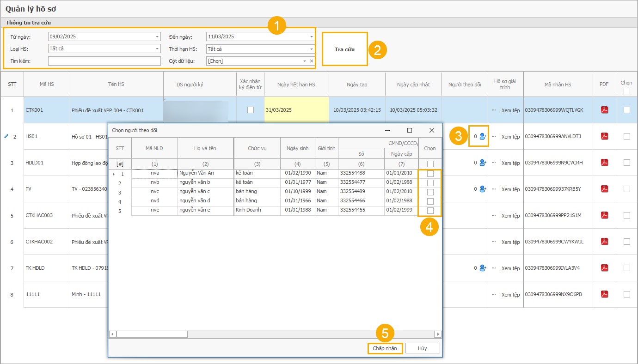Select dialog row with code nvc
Viewport: 638px width, 364px height.
(x=155, y=192)
